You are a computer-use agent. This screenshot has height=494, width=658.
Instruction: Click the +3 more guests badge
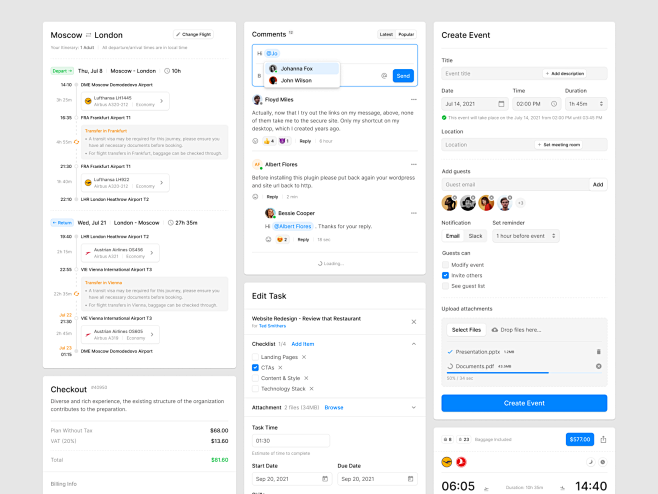(520, 203)
